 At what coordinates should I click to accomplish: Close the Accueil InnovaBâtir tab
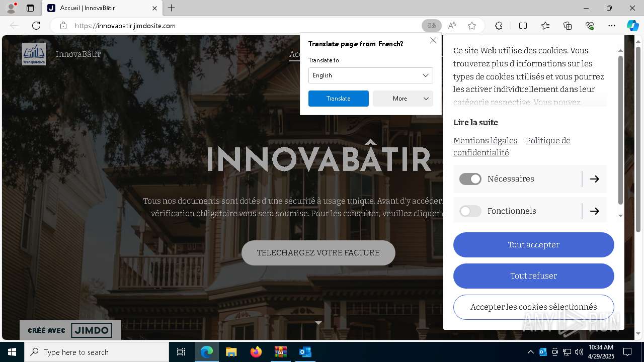pos(155,8)
